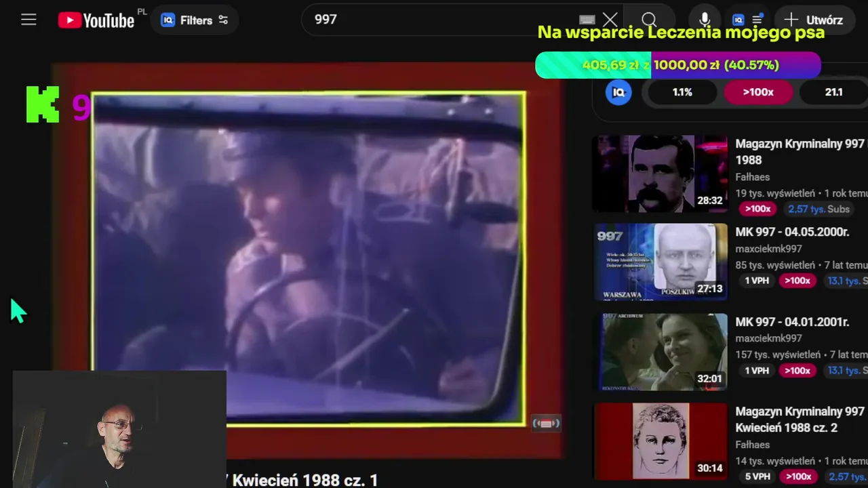Open maxciekmk997 channel under 04.05.2000r. video

coord(768,249)
